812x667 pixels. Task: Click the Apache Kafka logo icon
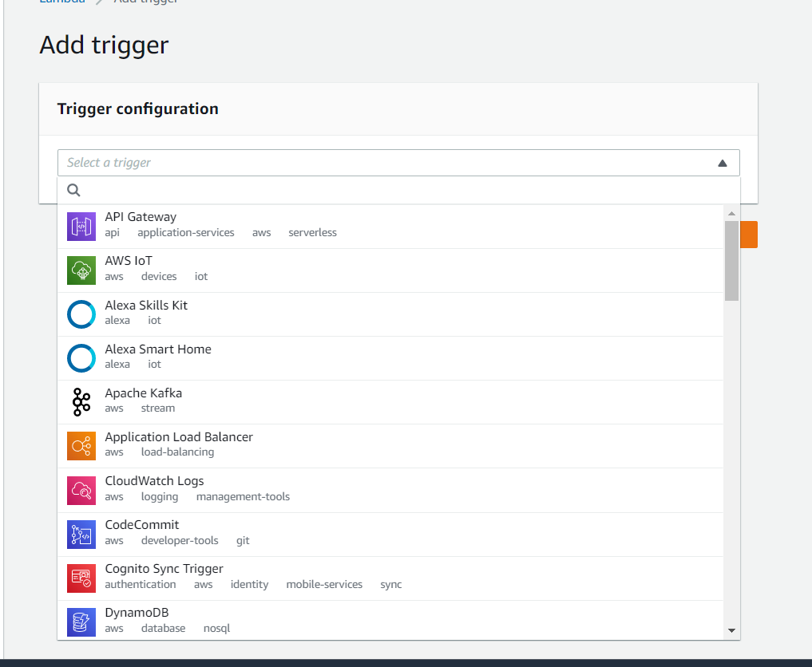coord(81,402)
